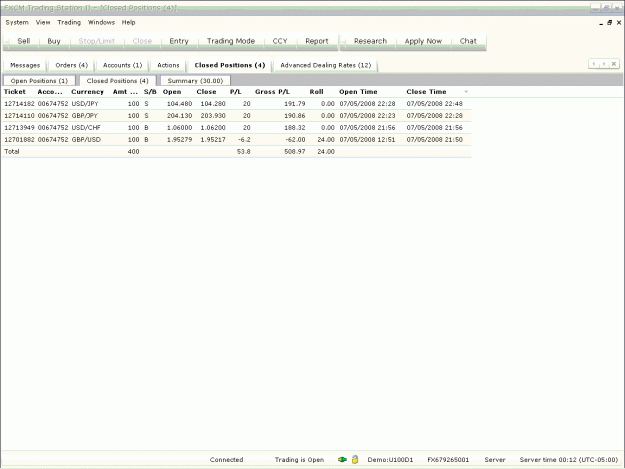Viewport: 625px width, 469px height.
Task: Click the green connection status icon
Action: click(x=342, y=459)
